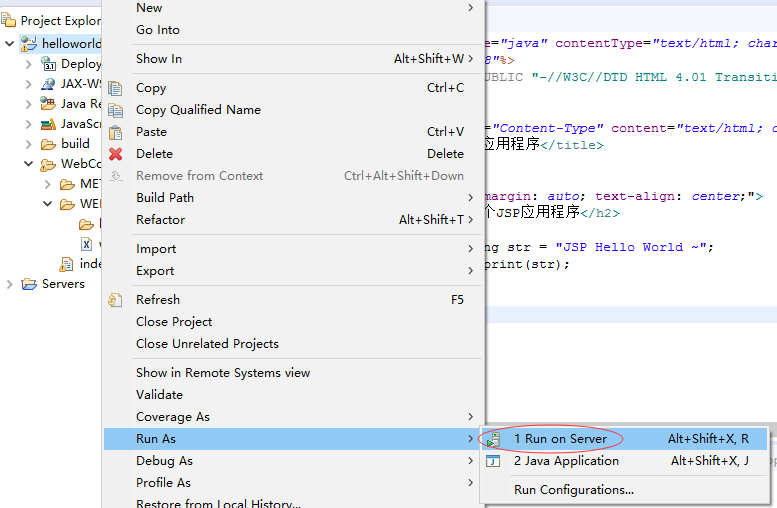Select the Servers tree item label
The height and width of the screenshot is (508, 777).
click(63, 284)
